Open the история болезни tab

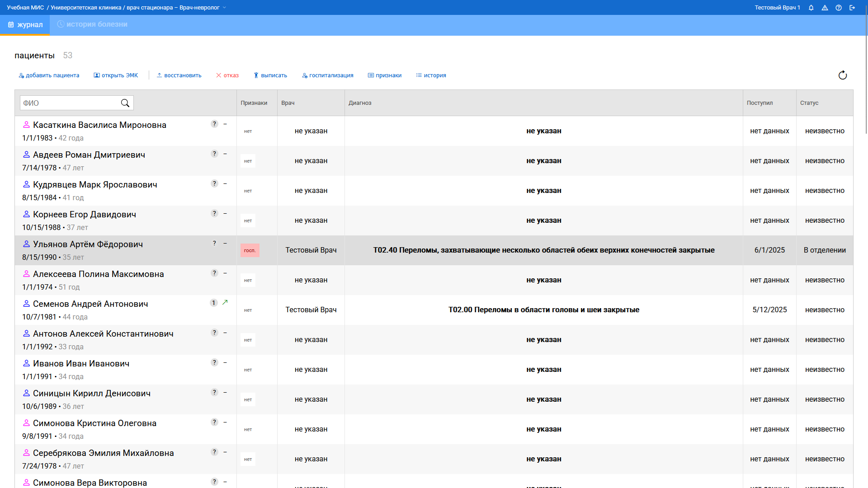(92, 24)
